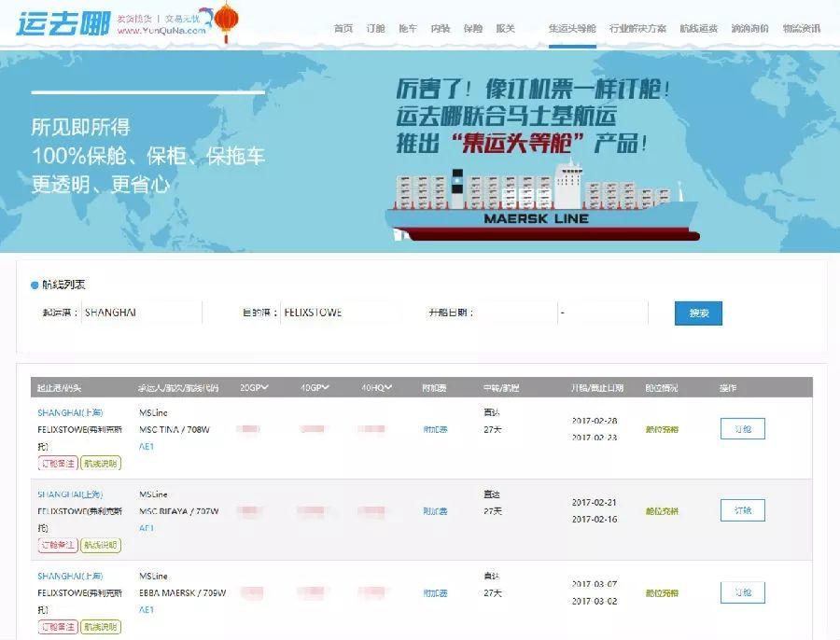
Task: Open the 订舱 booking menu item
Action: coord(375,28)
